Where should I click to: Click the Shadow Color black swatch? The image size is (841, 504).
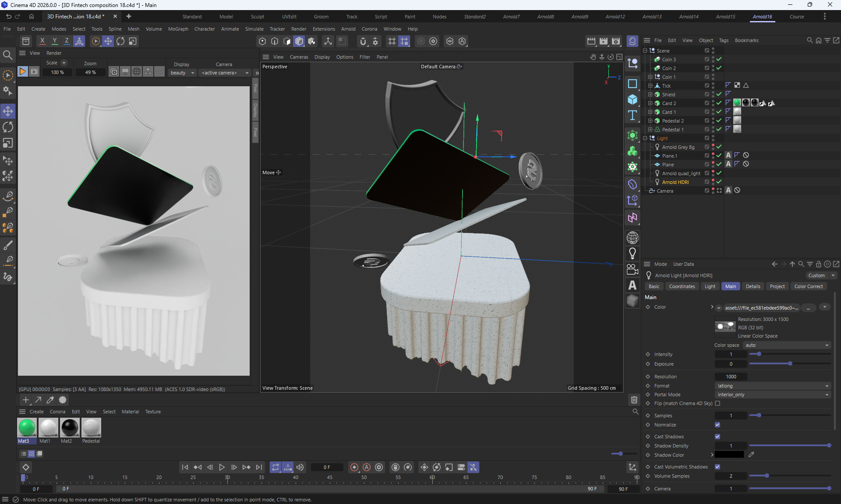[x=729, y=455]
